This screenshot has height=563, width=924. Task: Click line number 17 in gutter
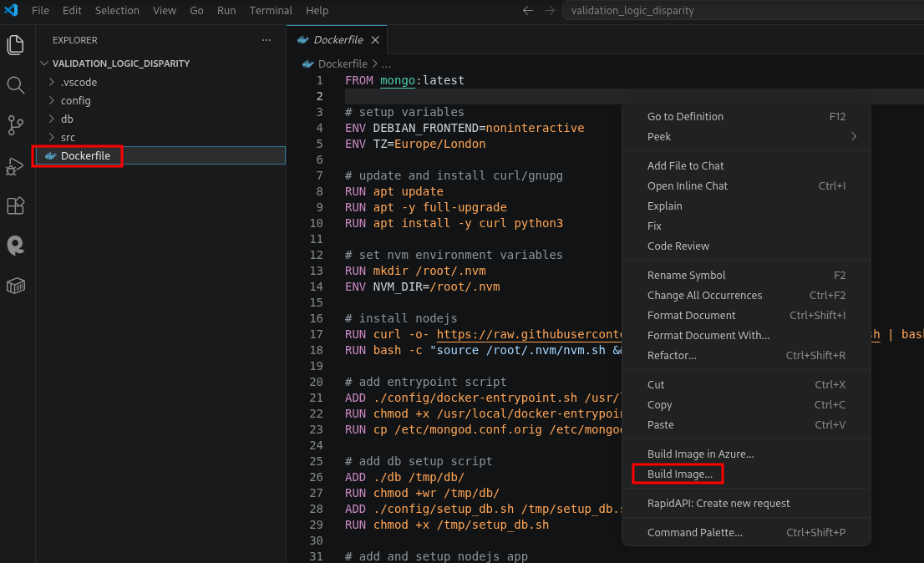coord(317,334)
